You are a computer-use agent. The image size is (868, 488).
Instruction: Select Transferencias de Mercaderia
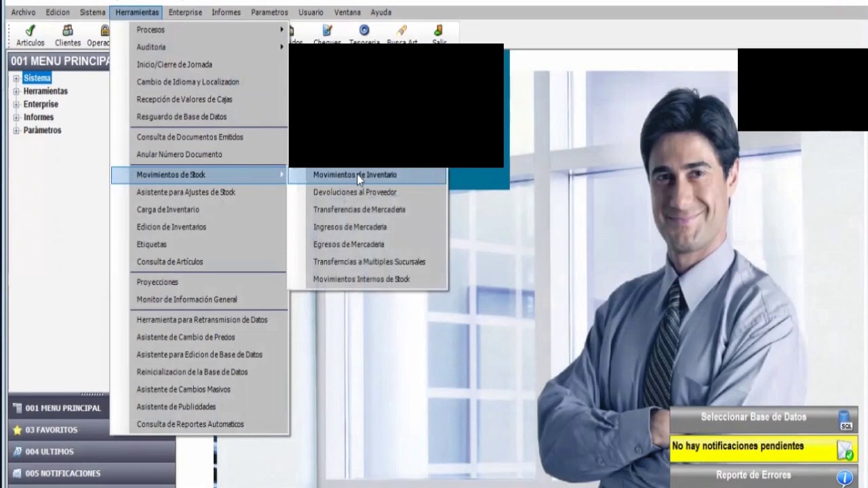pos(368,210)
